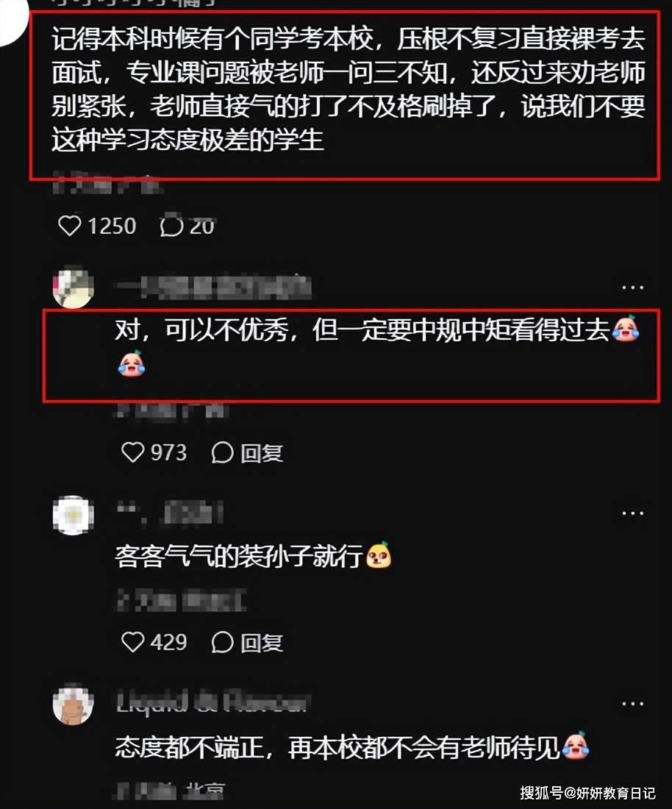Like the comment with 429 likes
Screen dimensions: 672x809
point(132,642)
